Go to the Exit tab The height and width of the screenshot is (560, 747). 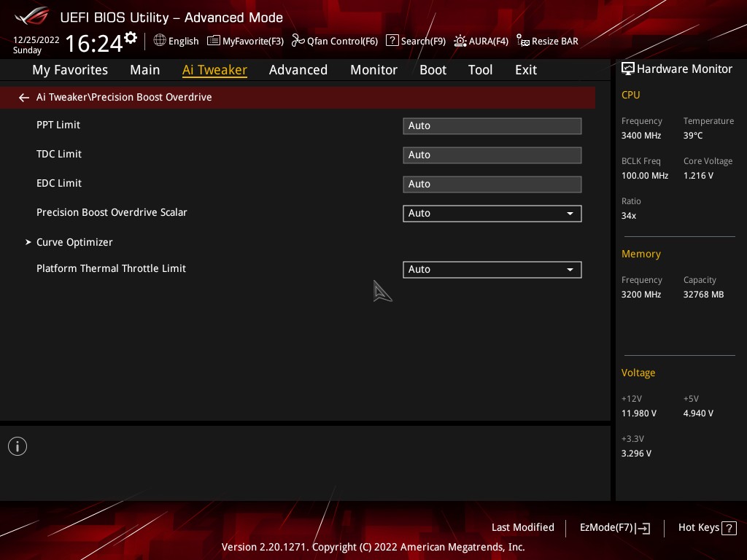pos(526,70)
